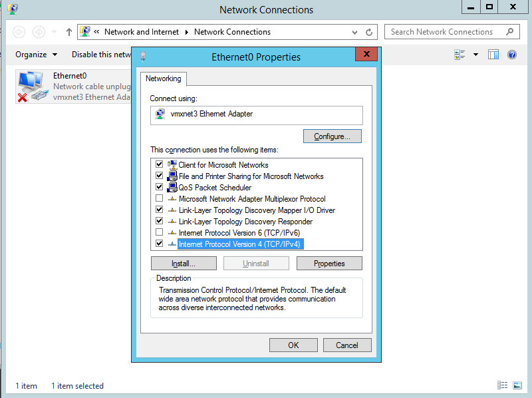Click the Install button

tap(184, 264)
